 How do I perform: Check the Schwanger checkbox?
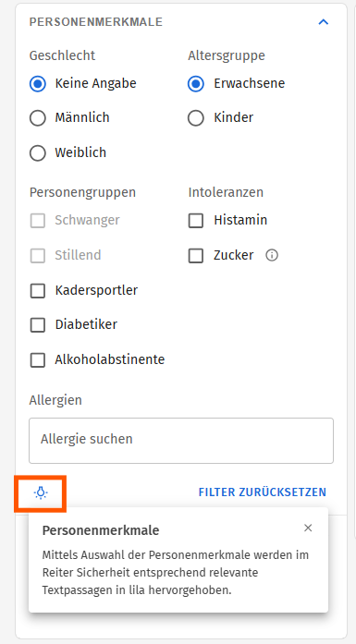point(38,221)
